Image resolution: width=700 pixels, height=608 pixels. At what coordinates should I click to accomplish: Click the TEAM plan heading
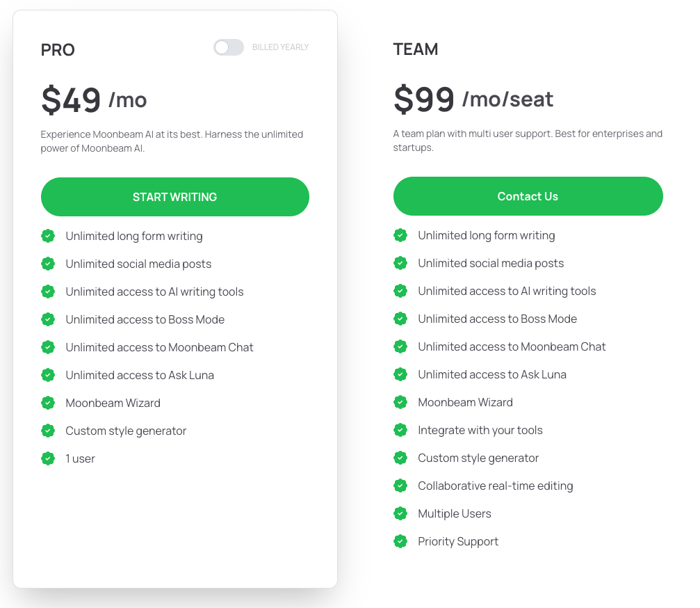click(416, 49)
